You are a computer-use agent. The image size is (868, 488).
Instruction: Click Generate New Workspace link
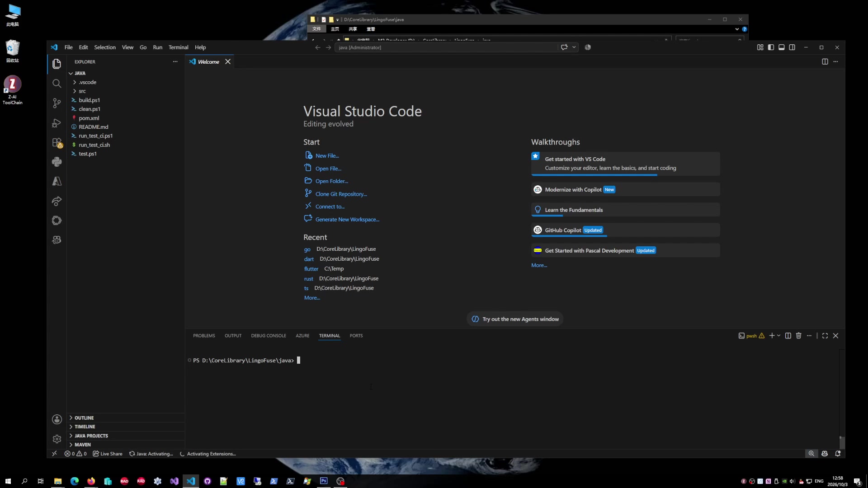click(347, 220)
